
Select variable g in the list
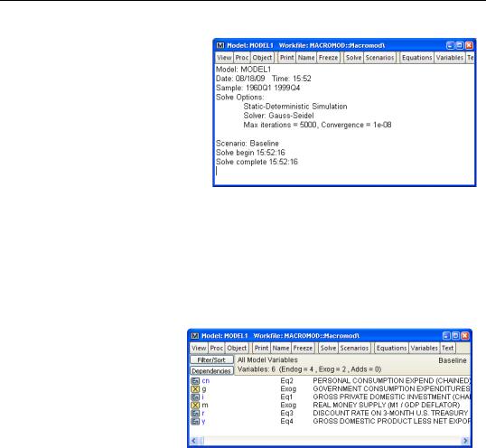(204, 389)
